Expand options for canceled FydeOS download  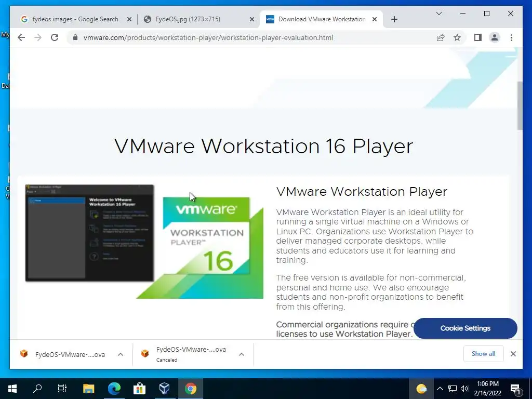point(242,354)
